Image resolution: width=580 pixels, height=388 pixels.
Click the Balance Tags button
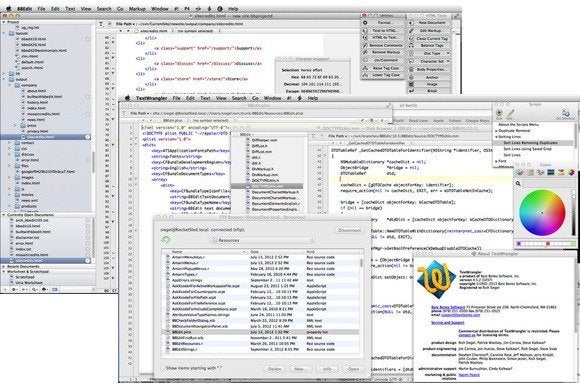(x=432, y=45)
